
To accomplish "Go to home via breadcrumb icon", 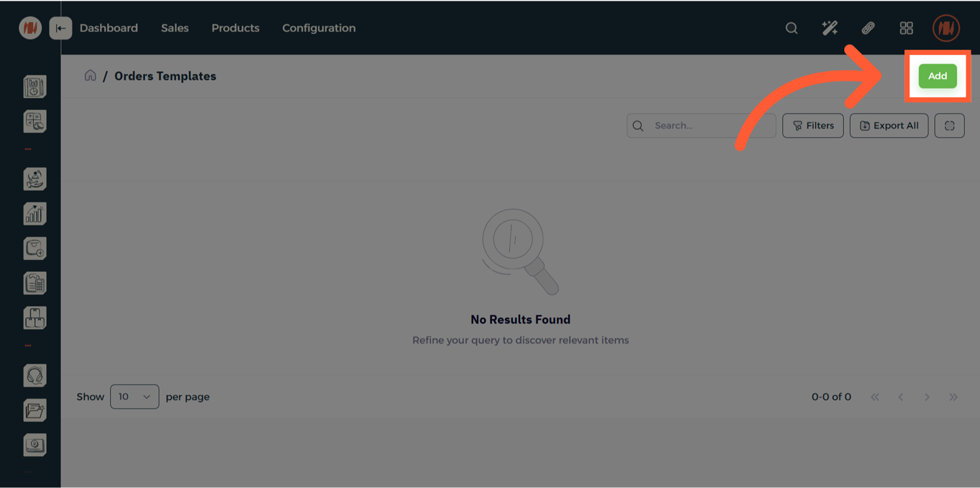I will coord(90,76).
